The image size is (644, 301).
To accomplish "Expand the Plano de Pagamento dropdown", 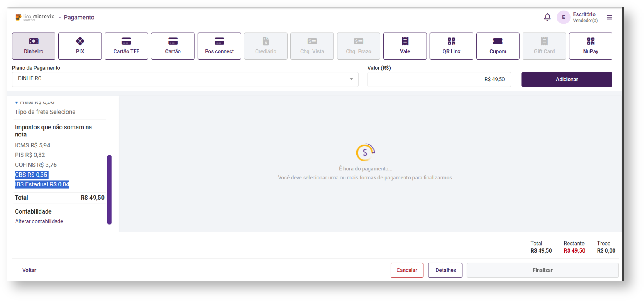I will [185, 79].
